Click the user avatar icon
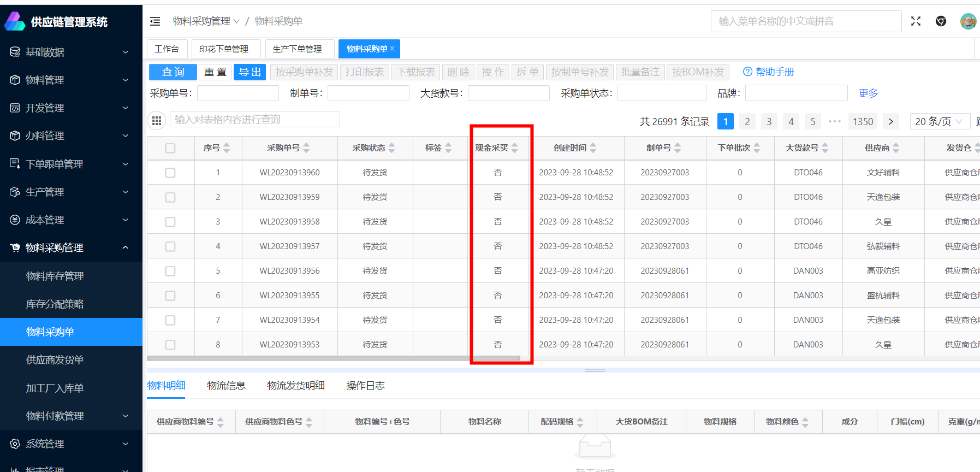The width and height of the screenshot is (980, 472). (967, 21)
